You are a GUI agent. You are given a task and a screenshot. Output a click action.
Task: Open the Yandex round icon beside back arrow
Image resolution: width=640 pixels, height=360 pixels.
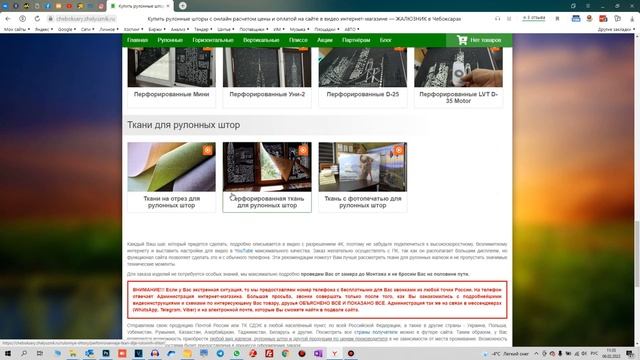pyautogui.click(x=22, y=19)
